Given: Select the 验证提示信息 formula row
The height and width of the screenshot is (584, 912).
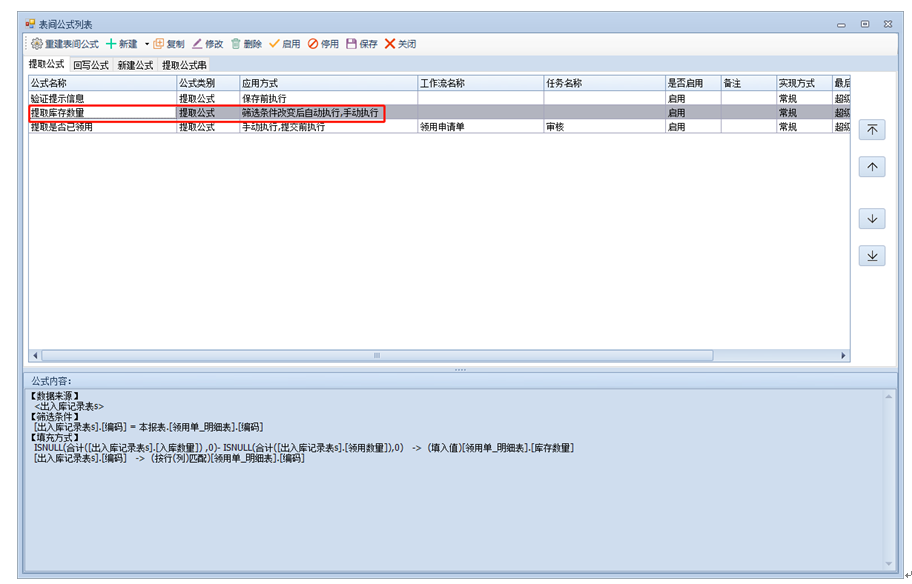Looking at the screenshot, I should 100,99.
